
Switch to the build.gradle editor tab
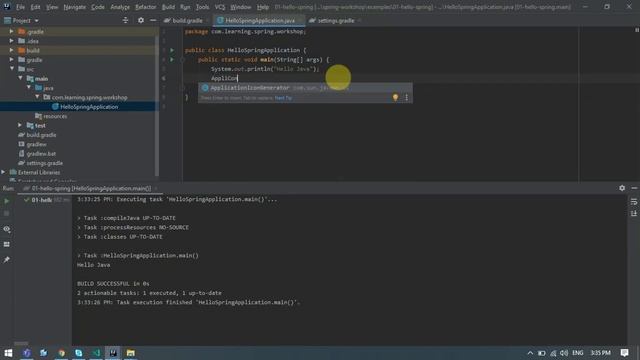pos(186,20)
